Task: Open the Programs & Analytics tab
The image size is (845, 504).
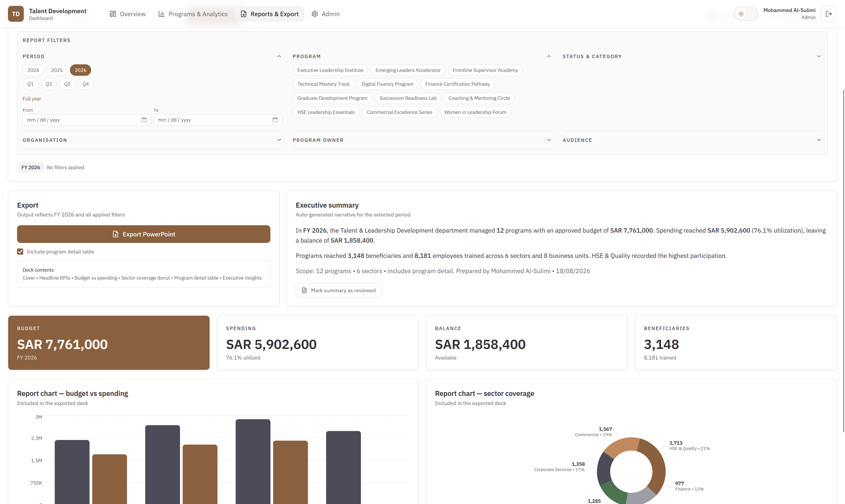Action: tap(193, 14)
